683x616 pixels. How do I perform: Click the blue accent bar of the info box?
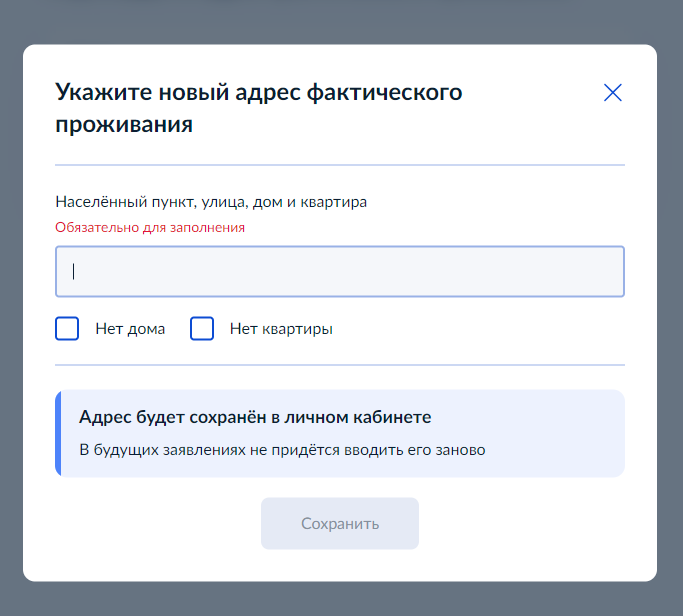click(58, 433)
